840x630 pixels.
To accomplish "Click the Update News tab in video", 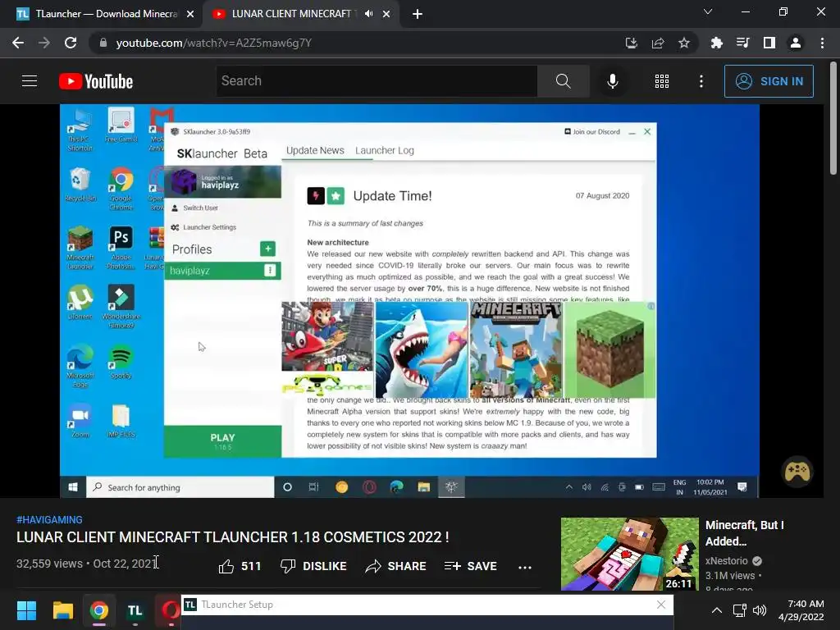I will coord(315,151).
